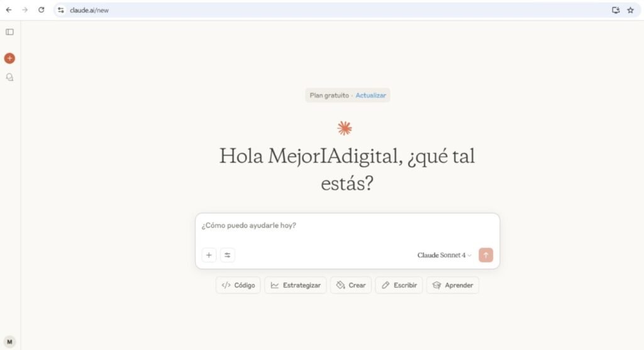Choose the Escribir suggestion chip

click(x=399, y=285)
